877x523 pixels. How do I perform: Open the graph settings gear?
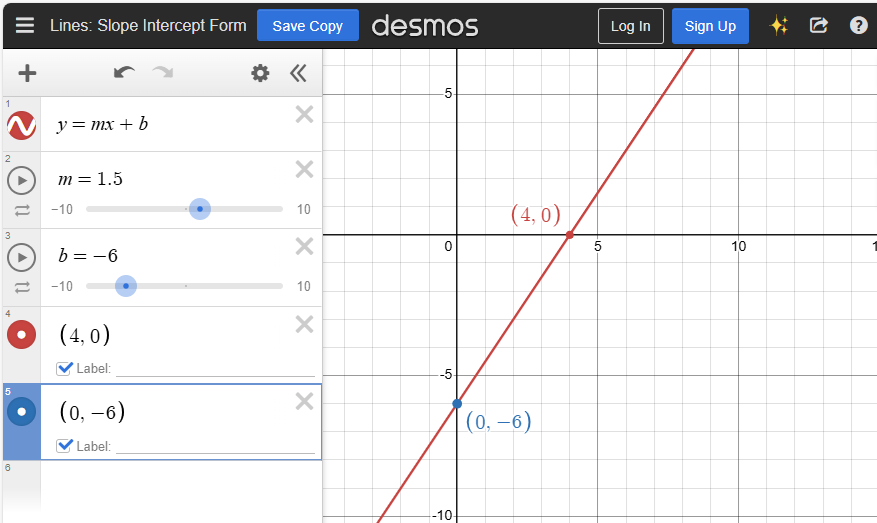pyautogui.click(x=260, y=73)
